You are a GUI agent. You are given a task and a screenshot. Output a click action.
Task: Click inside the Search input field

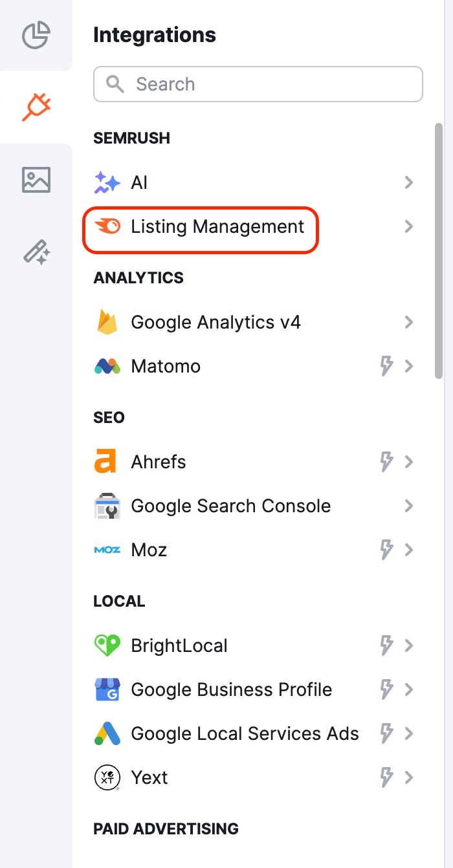(x=258, y=84)
